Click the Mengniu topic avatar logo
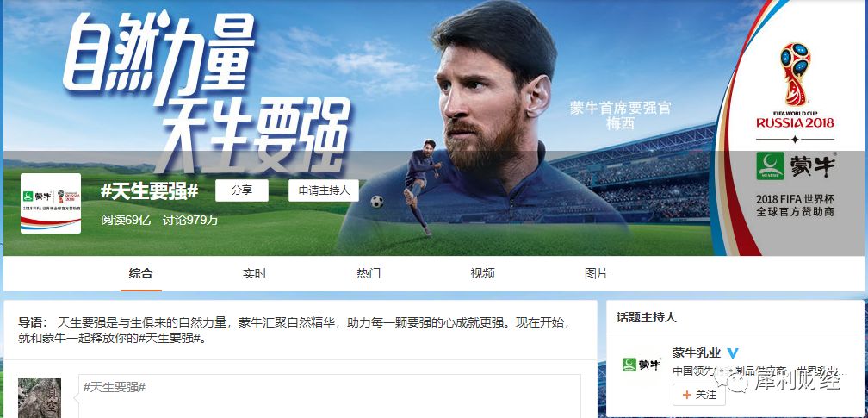The height and width of the screenshot is (418, 868). [51, 203]
